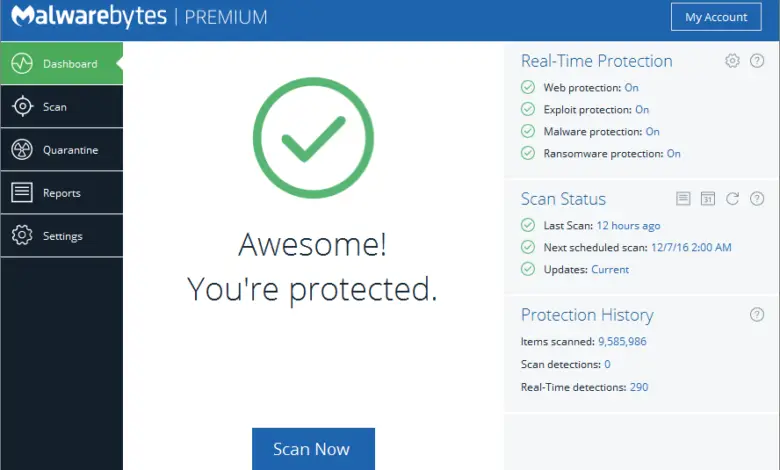Open the scan scheduler calendar icon
780x470 pixels.
click(x=708, y=199)
